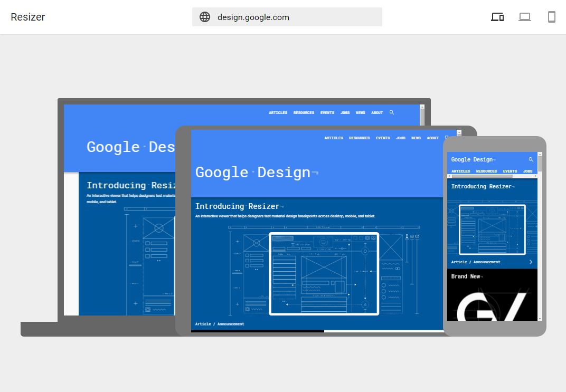Open JOBS in the laptop preview nav
The height and width of the screenshot is (392, 566).
pos(345,113)
